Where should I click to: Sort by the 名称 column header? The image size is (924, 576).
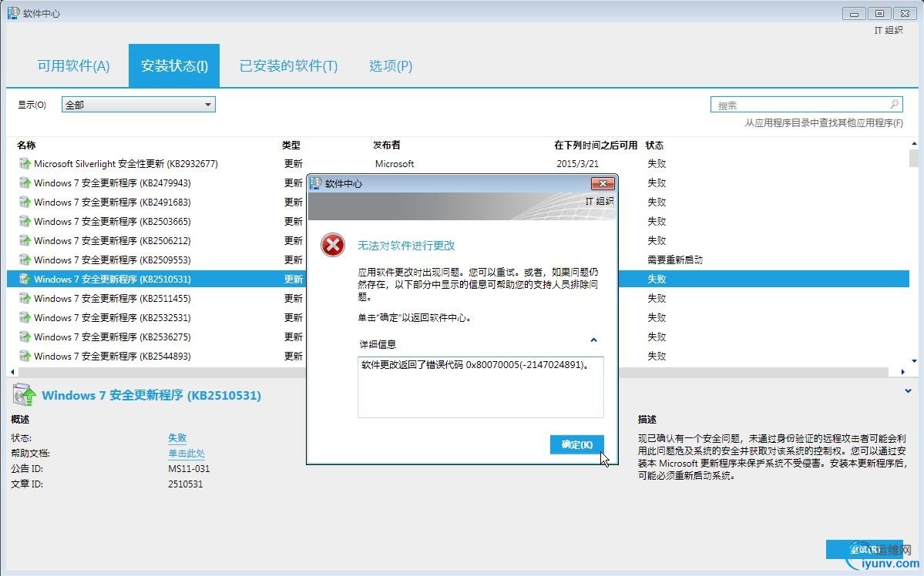pos(26,145)
